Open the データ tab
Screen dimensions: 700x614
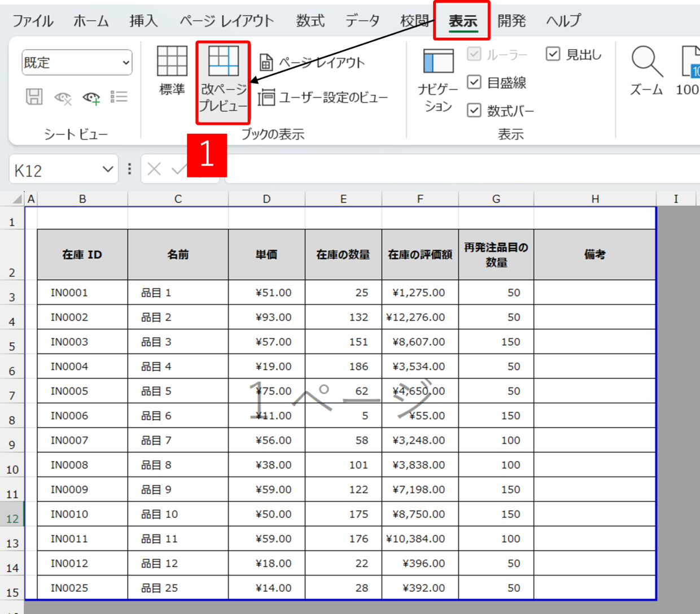(x=362, y=21)
